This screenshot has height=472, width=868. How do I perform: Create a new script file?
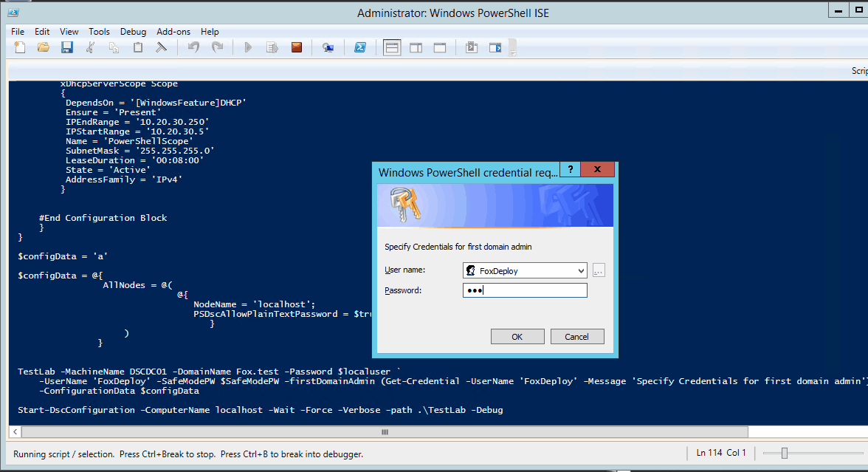click(20, 47)
